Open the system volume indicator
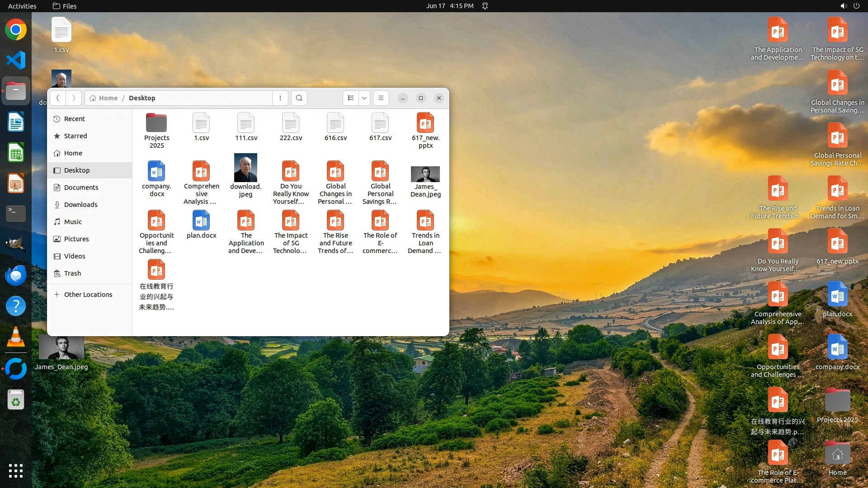The width and height of the screenshot is (868, 488). click(843, 6)
